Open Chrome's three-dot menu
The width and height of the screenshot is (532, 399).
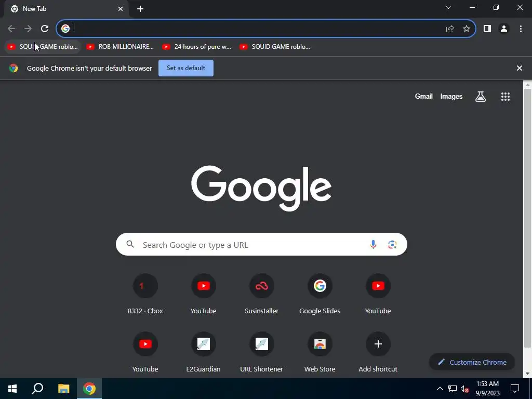(521, 29)
